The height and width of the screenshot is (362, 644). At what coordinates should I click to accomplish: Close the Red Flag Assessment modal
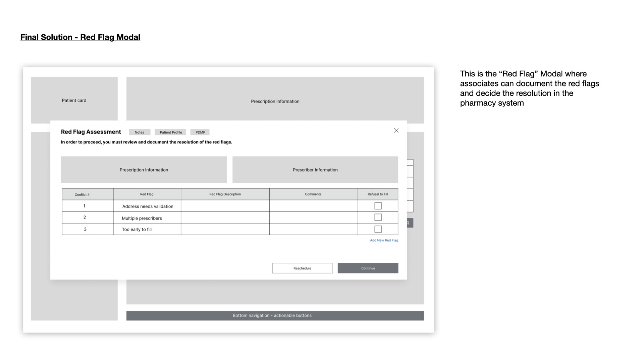(x=396, y=131)
